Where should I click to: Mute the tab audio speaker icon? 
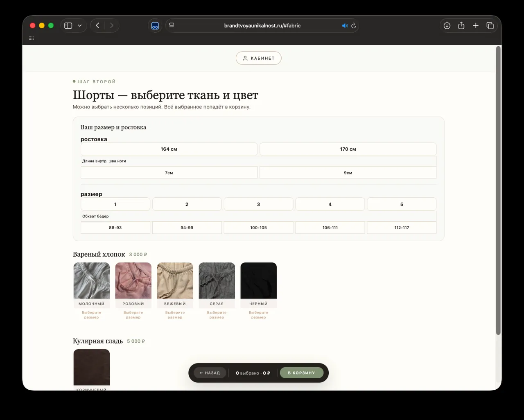pos(345,25)
